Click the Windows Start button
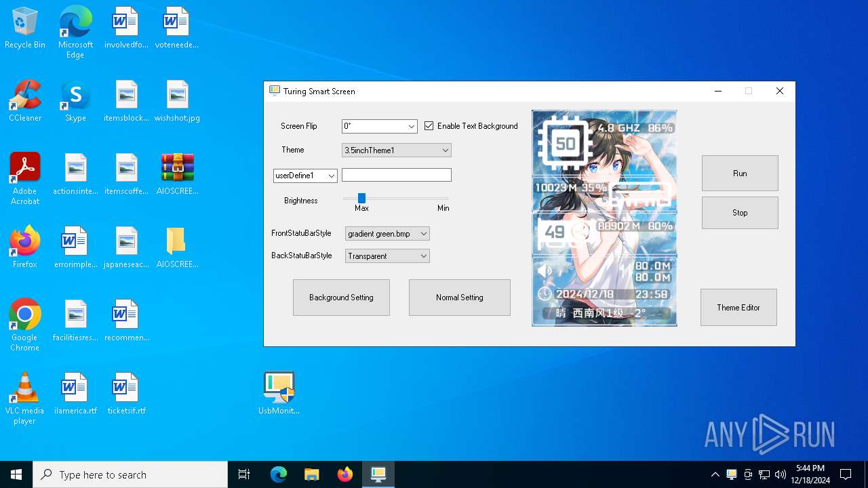The image size is (868, 488). pos(16,474)
